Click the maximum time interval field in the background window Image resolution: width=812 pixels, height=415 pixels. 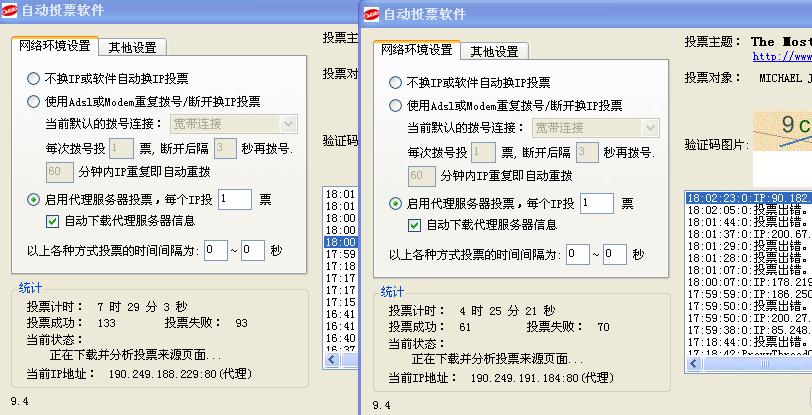point(252,251)
